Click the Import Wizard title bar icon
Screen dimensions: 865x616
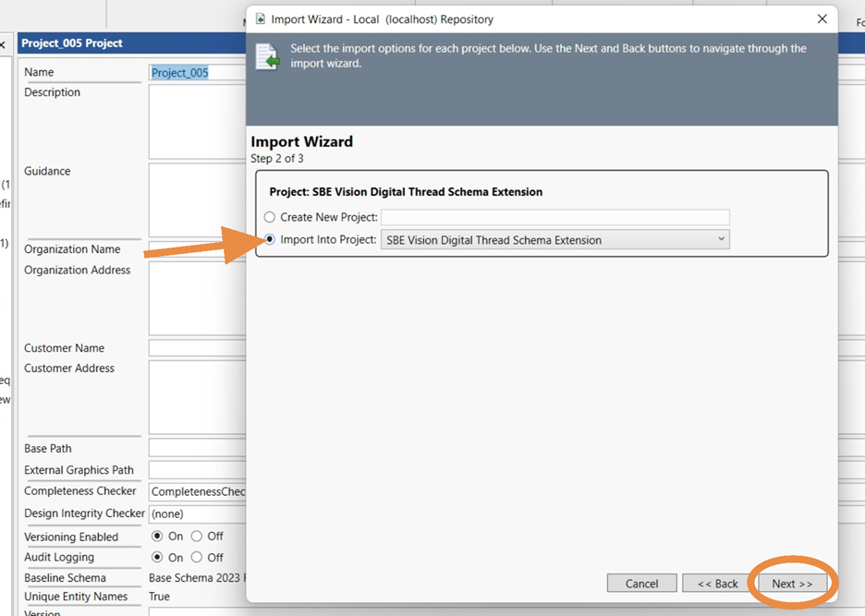(x=261, y=19)
